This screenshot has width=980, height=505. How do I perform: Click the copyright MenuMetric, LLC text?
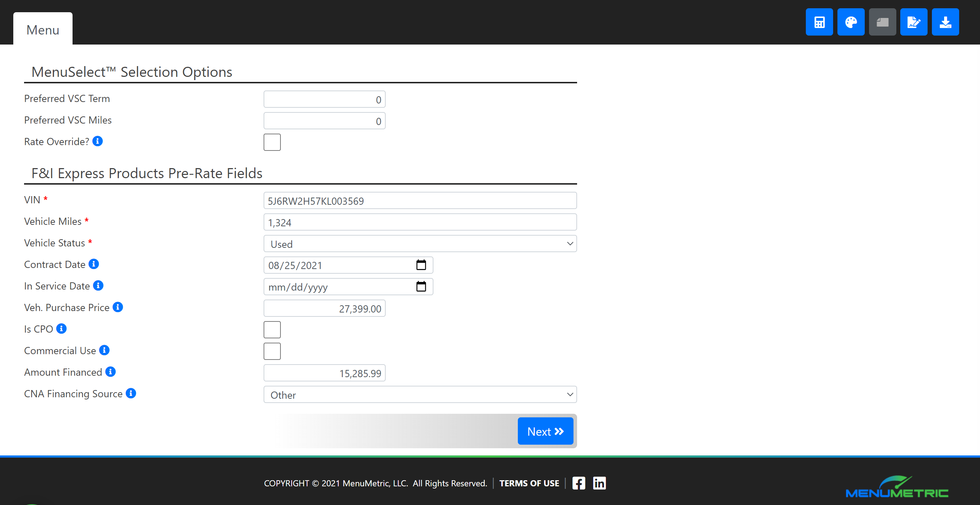pyautogui.click(x=376, y=483)
